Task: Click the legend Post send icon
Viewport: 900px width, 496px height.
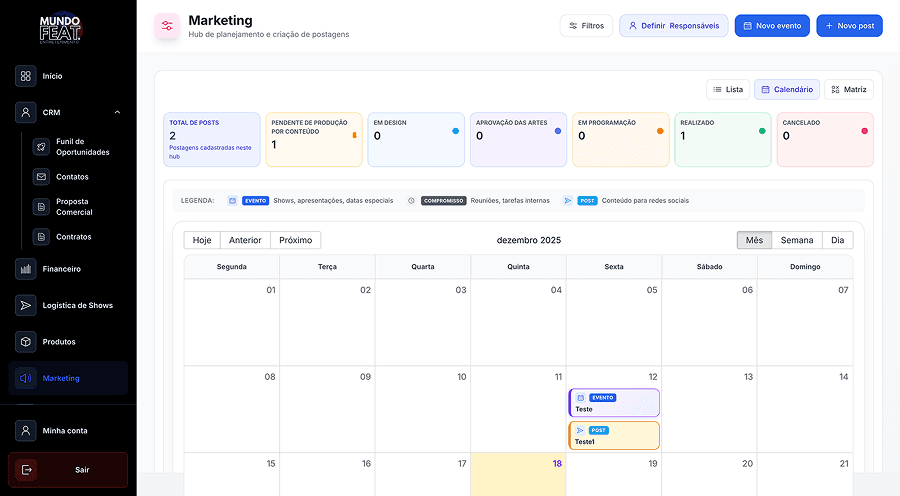Action: click(x=568, y=201)
